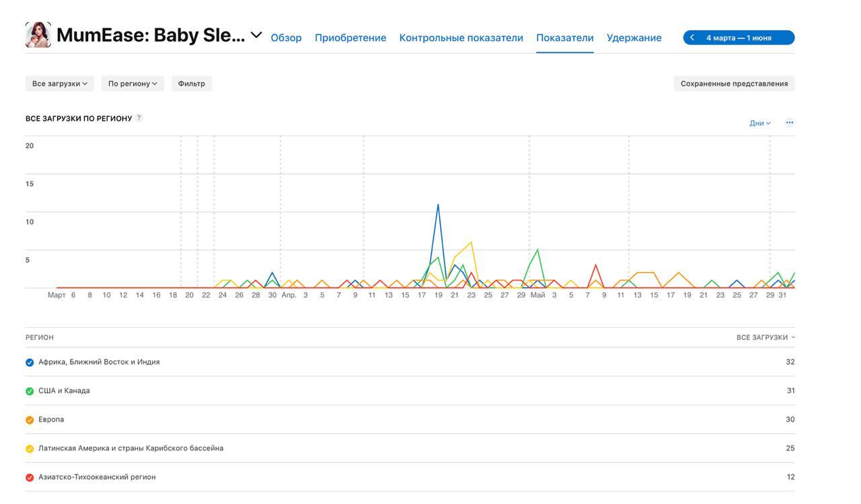
Task: Sort by the Все загрузки column header
Action: point(765,337)
